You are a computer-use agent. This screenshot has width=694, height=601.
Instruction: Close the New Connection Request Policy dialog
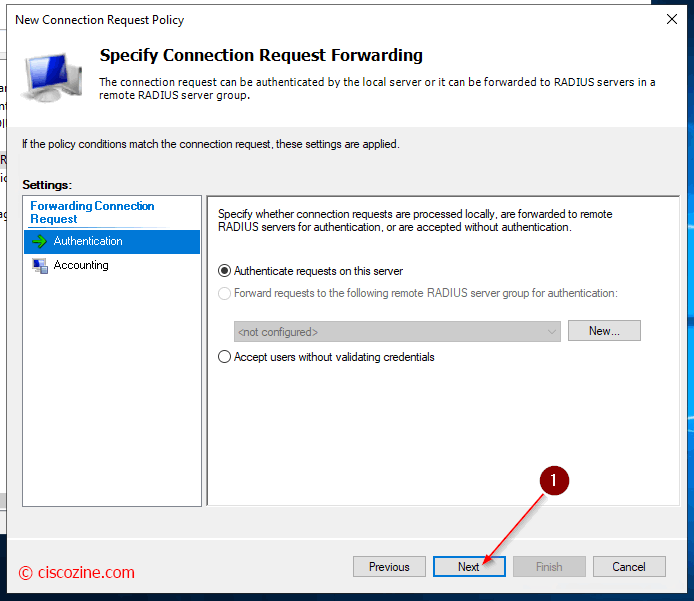click(671, 19)
